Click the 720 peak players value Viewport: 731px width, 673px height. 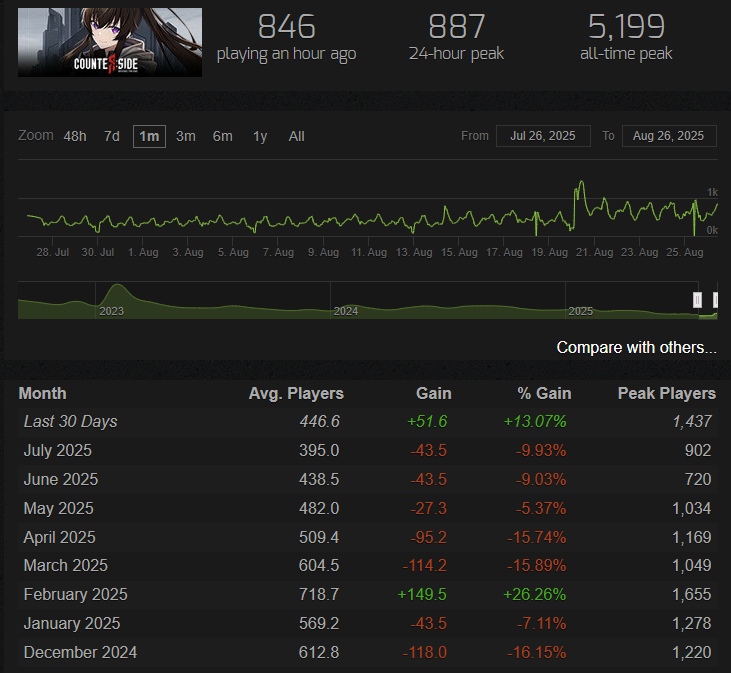[698, 479]
